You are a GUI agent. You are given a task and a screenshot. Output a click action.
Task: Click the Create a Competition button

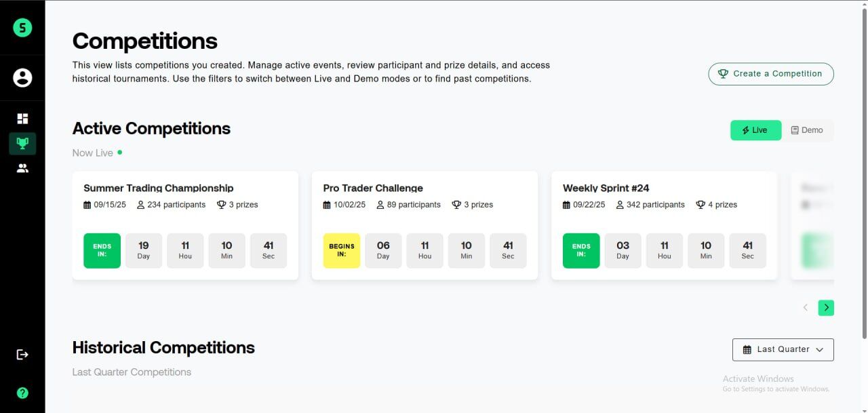pyautogui.click(x=770, y=74)
